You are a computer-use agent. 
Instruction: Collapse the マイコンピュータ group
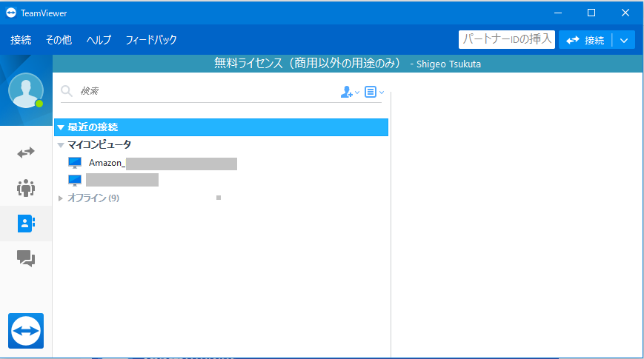[61, 145]
